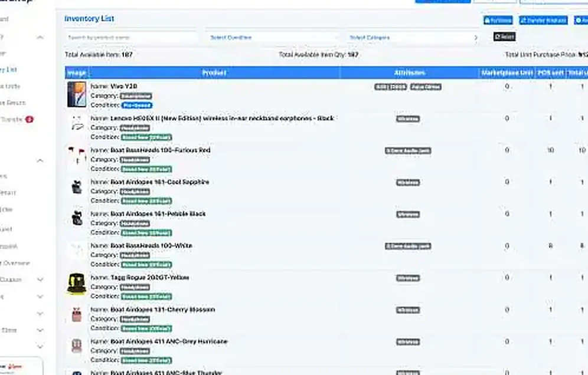Screen dimensions: 588x375
Task: Click the Product column header
Action: click(214, 73)
